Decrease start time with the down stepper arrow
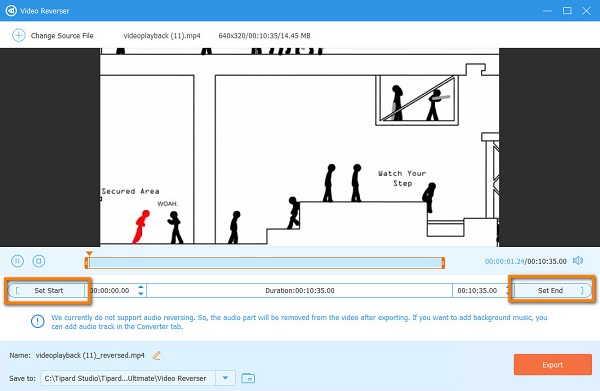 [x=141, y=293]
